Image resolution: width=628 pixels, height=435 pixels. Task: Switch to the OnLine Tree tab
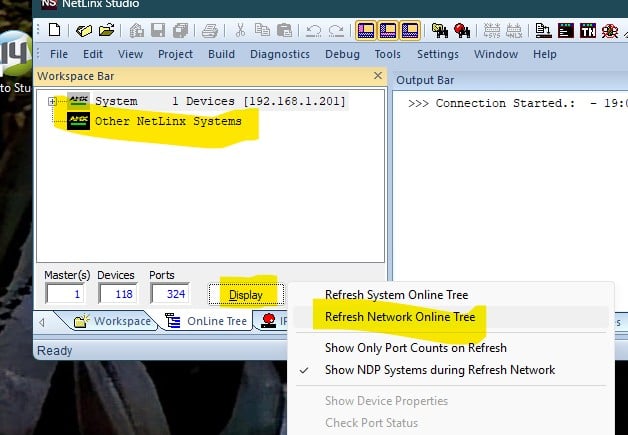(x=207, y=321)
